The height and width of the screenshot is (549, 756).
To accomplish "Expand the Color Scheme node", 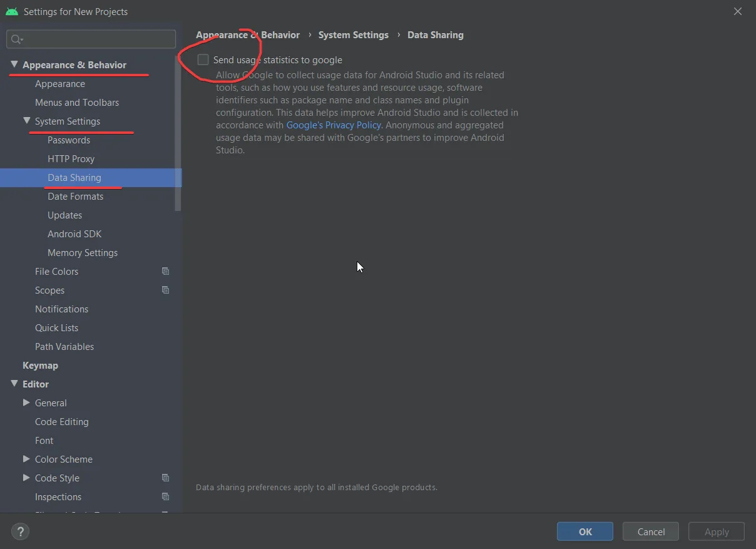I will point(27,459).
